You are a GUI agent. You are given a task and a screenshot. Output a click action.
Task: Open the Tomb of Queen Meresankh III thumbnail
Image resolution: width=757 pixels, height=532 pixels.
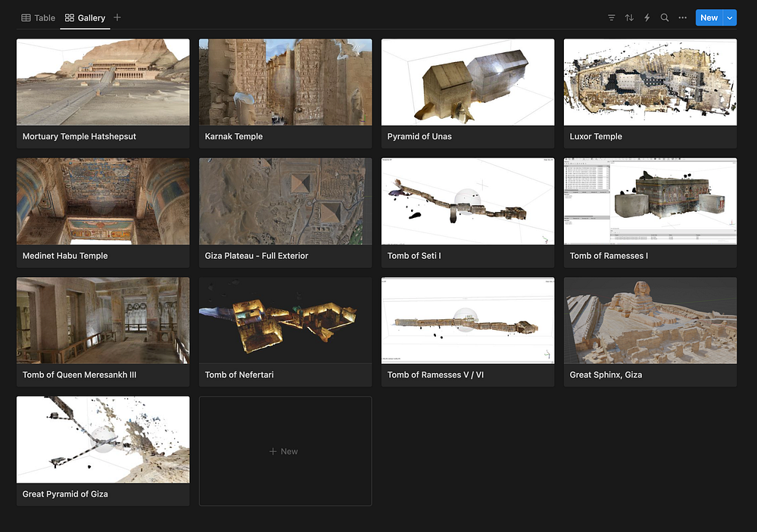click(x=103, y=321)
